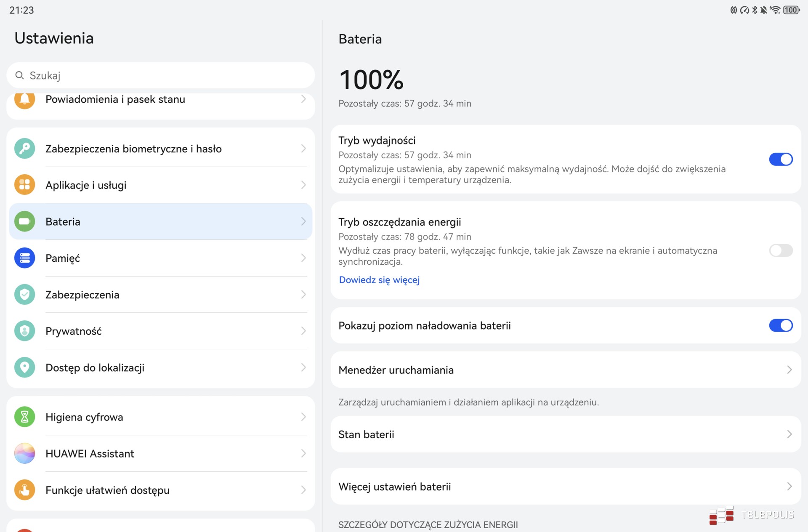808x532 pixels.
Task: Click the orange Aplikacje i usługi icon
Action: (x=24, y=185)
